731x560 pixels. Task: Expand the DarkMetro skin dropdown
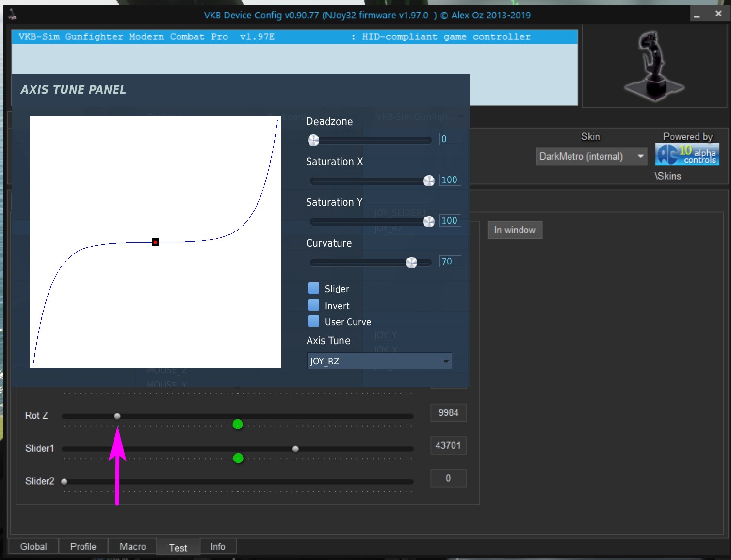tap(591, 156)
